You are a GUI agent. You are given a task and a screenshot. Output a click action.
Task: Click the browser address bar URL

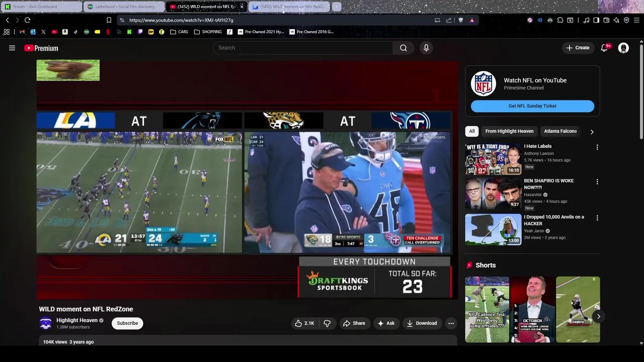tap(181, 20)
